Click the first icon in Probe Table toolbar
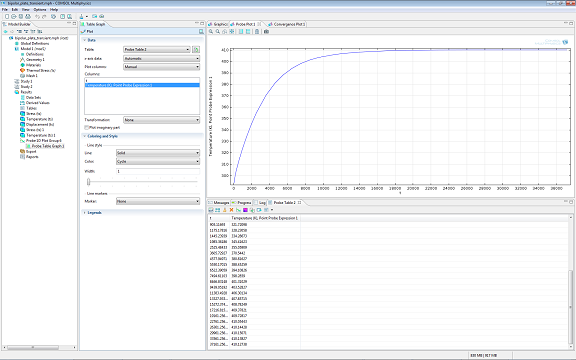The height and width of the screenshot is (360, 576). coord(211,210)
